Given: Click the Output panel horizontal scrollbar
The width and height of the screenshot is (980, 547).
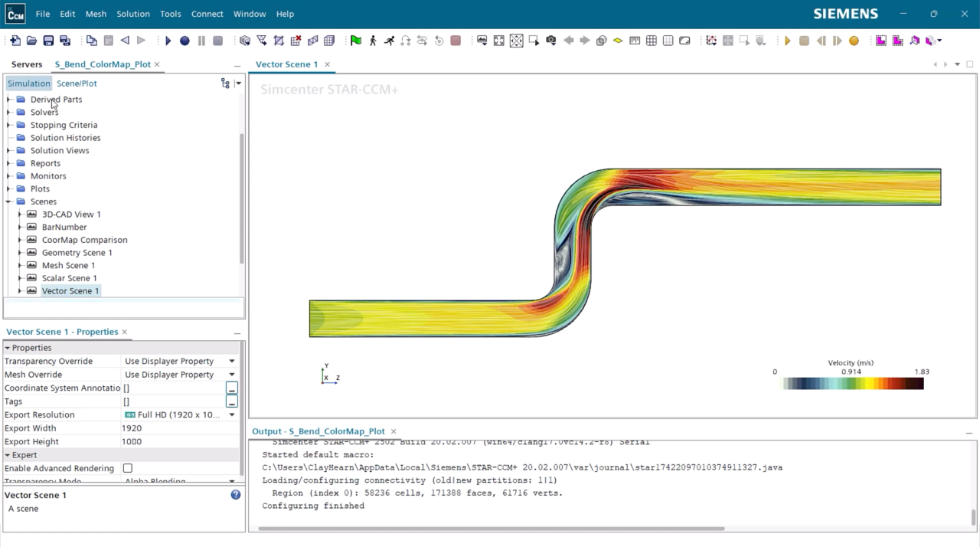Looking at the screenshot, I should (x=491, y=528).
